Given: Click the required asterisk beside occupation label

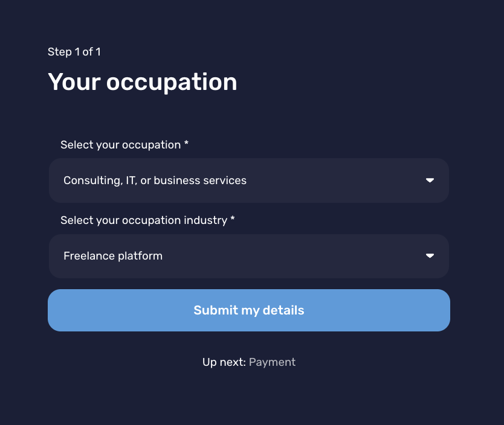Looking at the screenshot, I should point(186,143).
